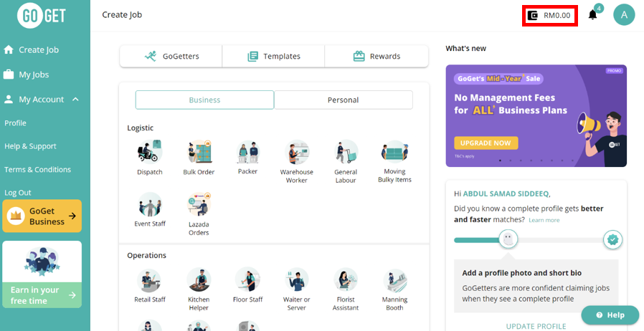Click the Learn more link

pos(544,220)
